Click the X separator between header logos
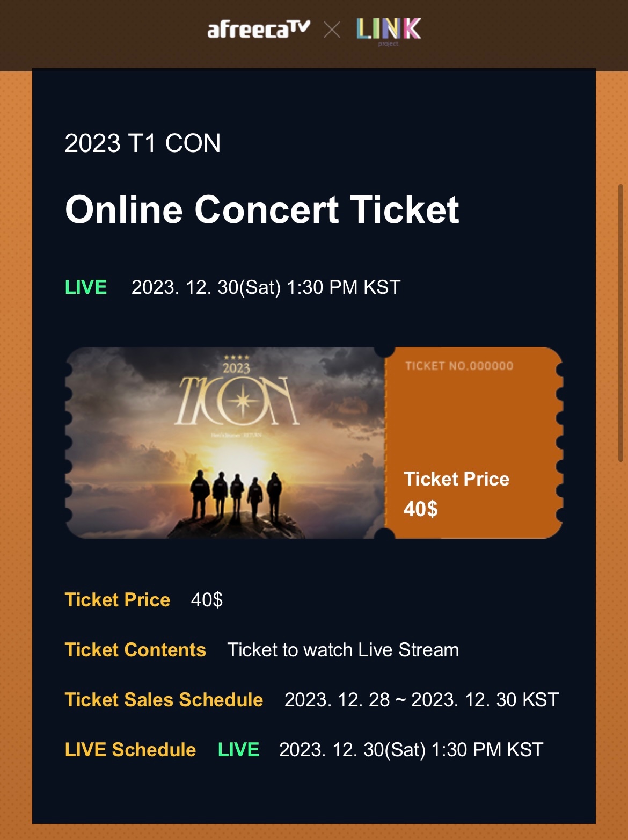This screenshot has width=628, height=840. tap(332, 30)
